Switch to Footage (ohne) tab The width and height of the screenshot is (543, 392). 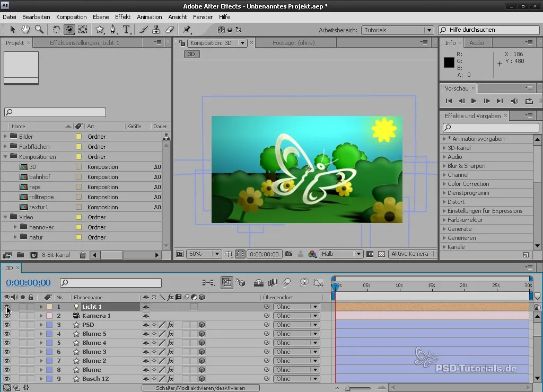294,43
